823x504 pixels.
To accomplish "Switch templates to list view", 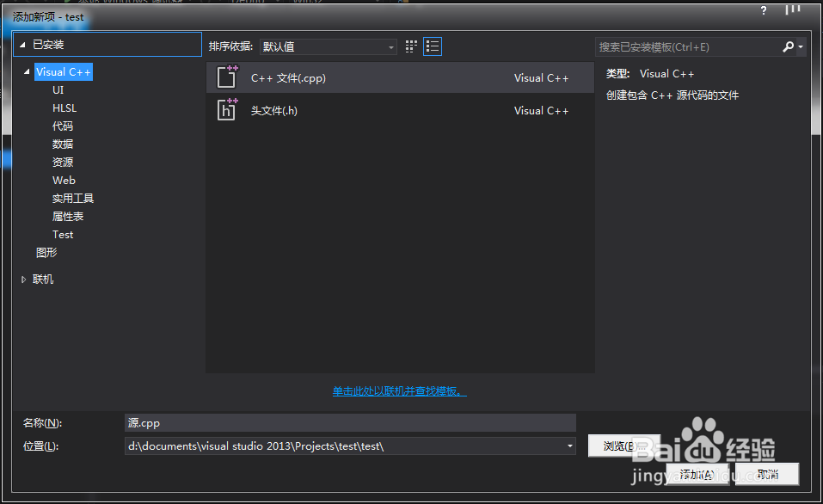I will [432, 46].
